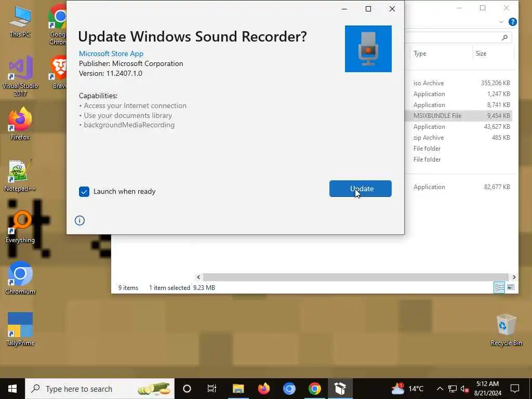Open the Windows Start menu

tap(12, 389)
